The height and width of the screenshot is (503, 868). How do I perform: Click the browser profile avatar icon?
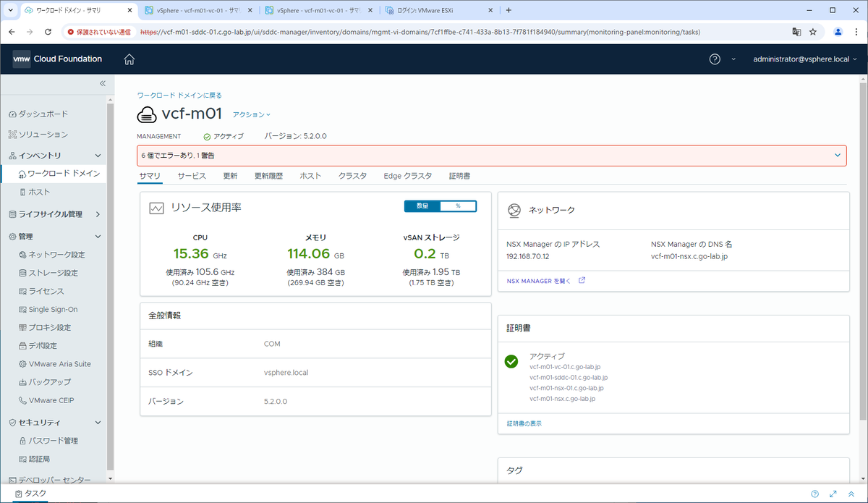click(x=838, y=32)
